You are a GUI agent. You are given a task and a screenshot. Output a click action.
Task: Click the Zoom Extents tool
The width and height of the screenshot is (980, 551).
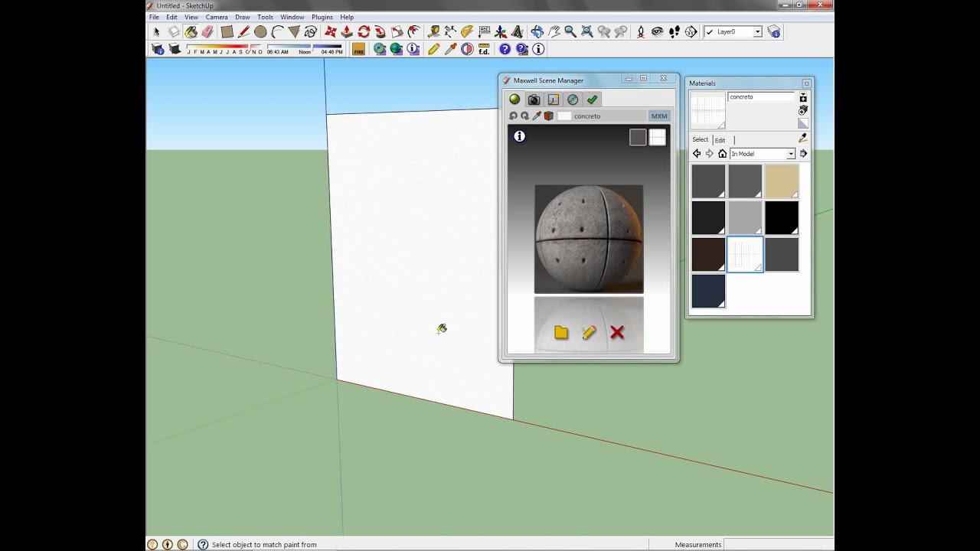(x=587, y=32)
